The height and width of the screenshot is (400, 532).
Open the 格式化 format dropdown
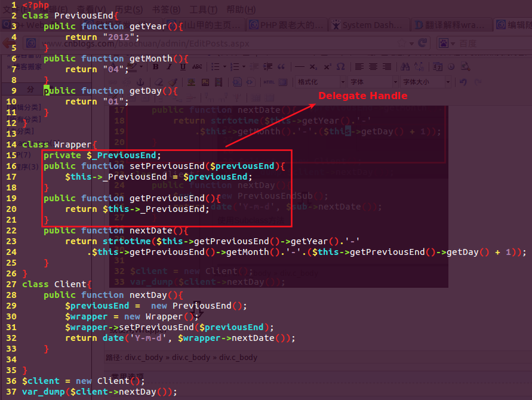pos(321,82)
